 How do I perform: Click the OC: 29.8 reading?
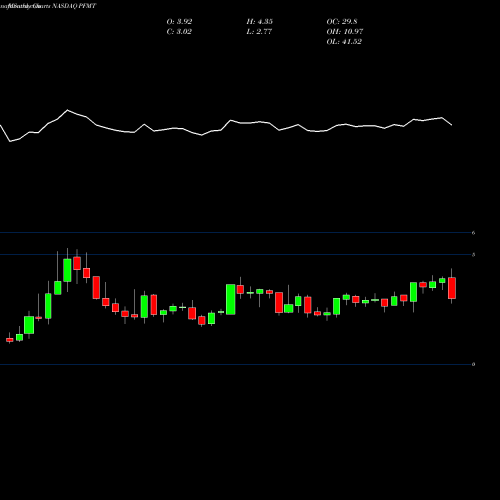(342, 22)
